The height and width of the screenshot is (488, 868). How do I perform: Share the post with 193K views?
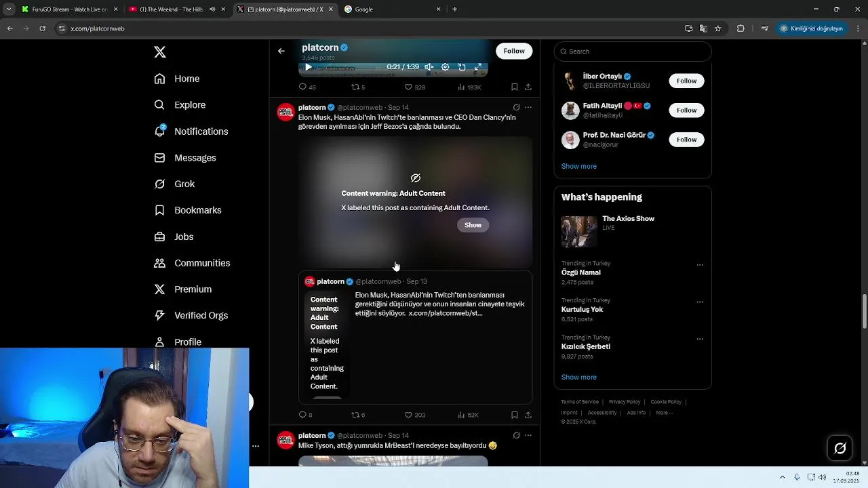click(x=528, y=87)
